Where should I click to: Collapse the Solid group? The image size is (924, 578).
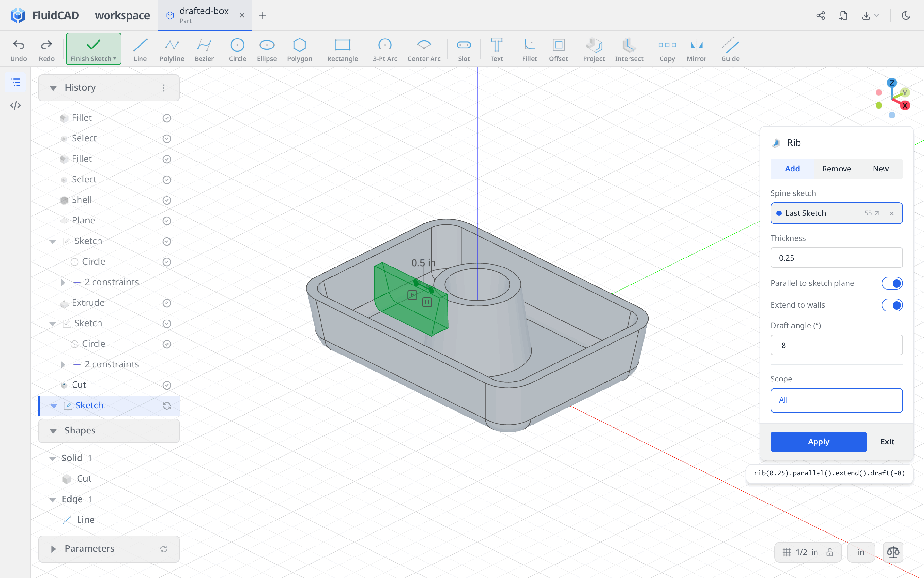click(x=53, y=458)
